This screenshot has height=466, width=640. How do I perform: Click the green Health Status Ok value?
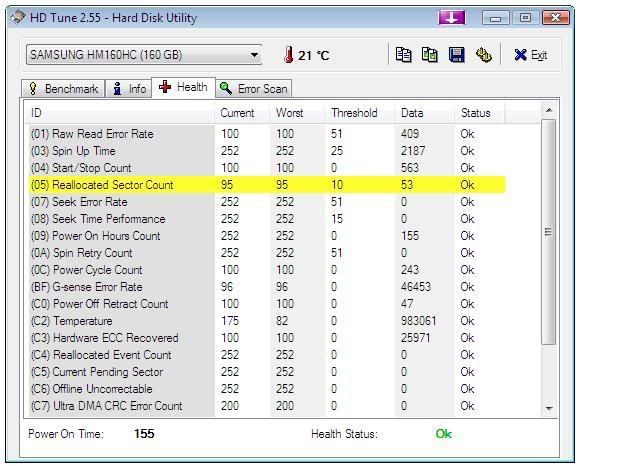444,434
